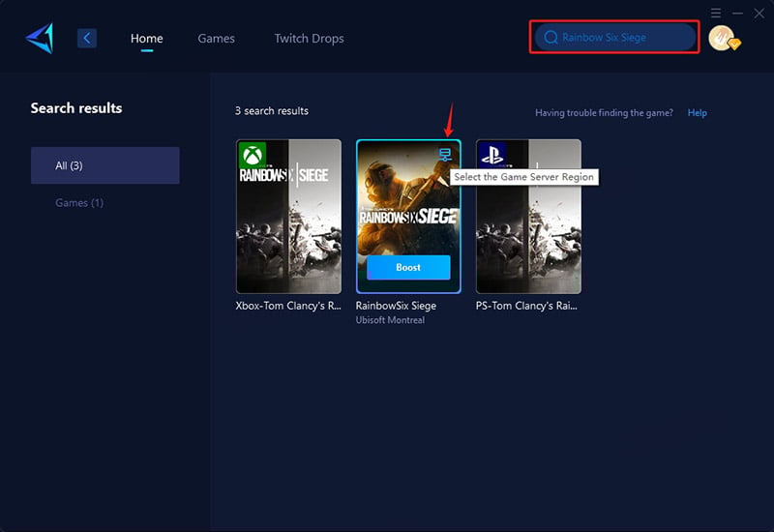This screenshot has height=532, width=774.
Task: Click the Boost button
Action: (x=408, y=268)
